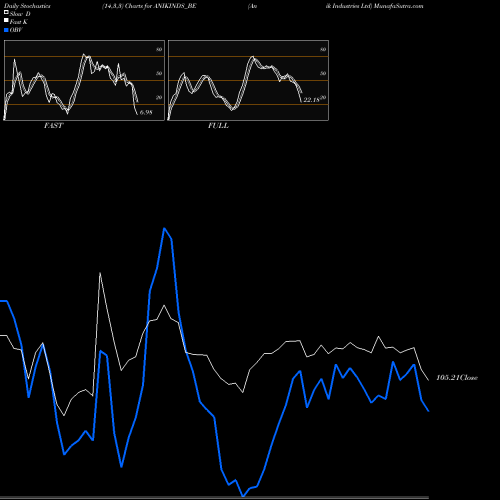Open the FULL stochastic chart panel
The image size is (500, 500).
click(248, 80)
